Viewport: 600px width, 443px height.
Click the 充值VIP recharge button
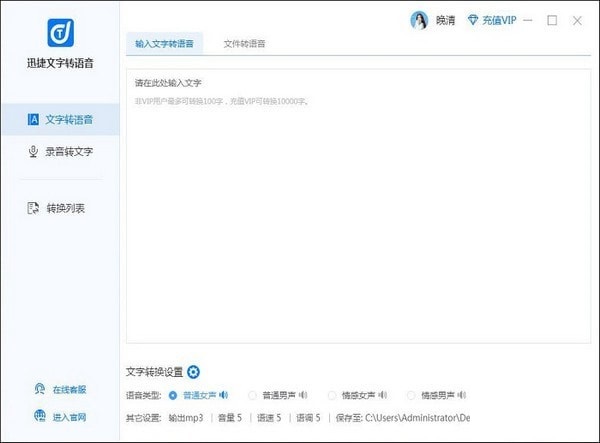[x=499, y=20]
